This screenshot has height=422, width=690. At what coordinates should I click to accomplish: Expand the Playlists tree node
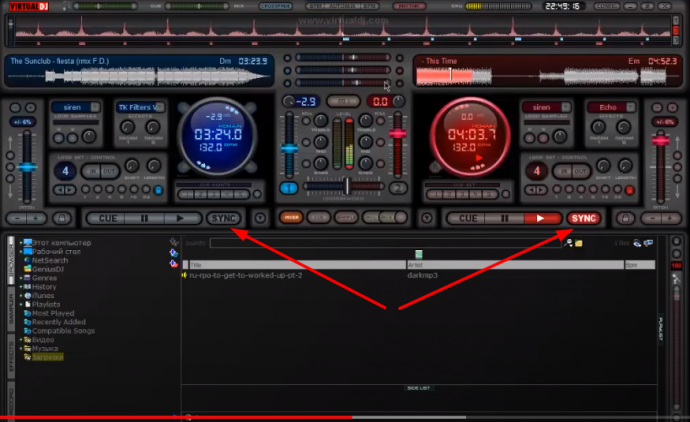21,304
